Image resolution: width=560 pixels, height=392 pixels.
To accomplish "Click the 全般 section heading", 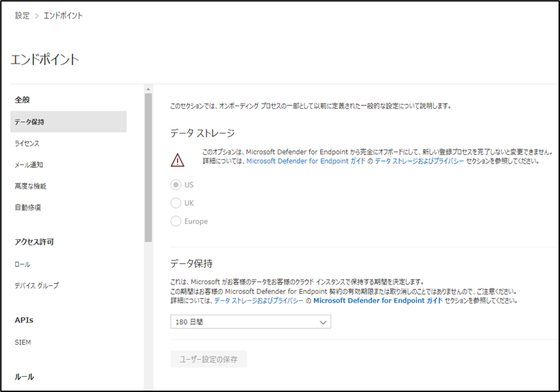I will pos(22,100).
